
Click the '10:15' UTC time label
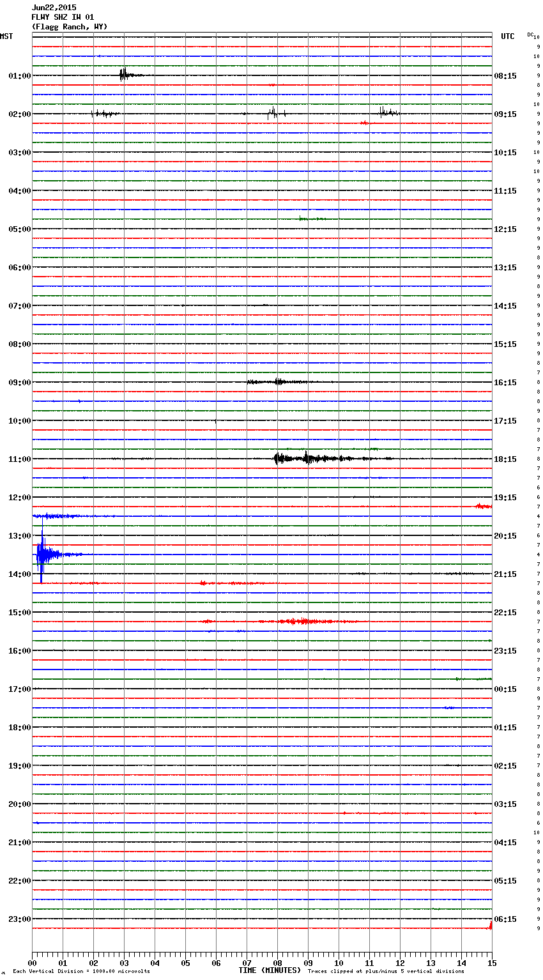tap(505, 153)
